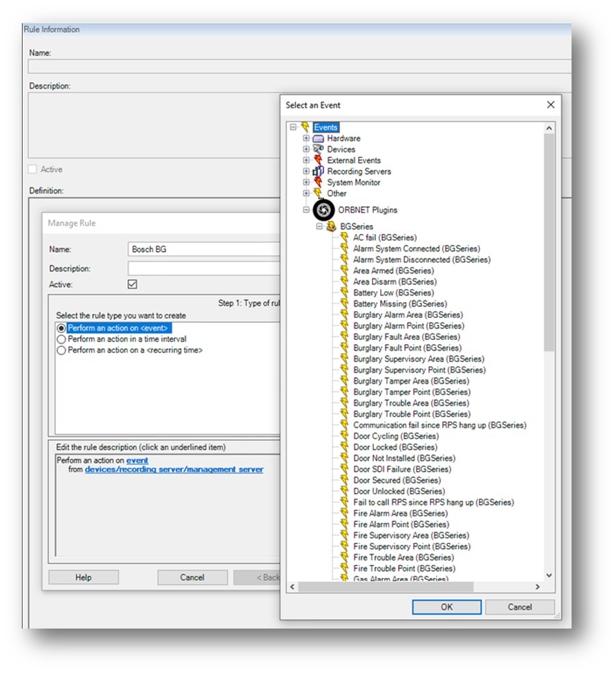Viewport: 616px width, 673px height.
Task: Click the root Events lightning icon
Action: [305, 127]
